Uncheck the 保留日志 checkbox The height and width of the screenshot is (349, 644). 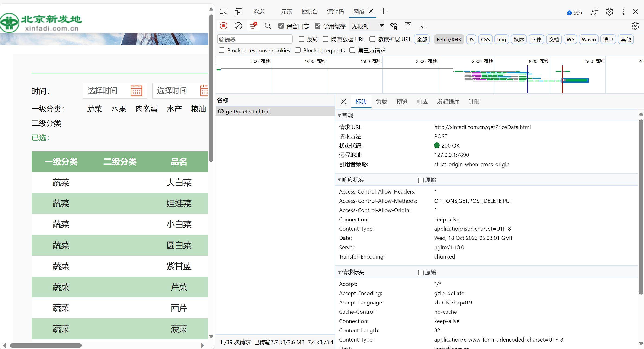coord(281,26)
